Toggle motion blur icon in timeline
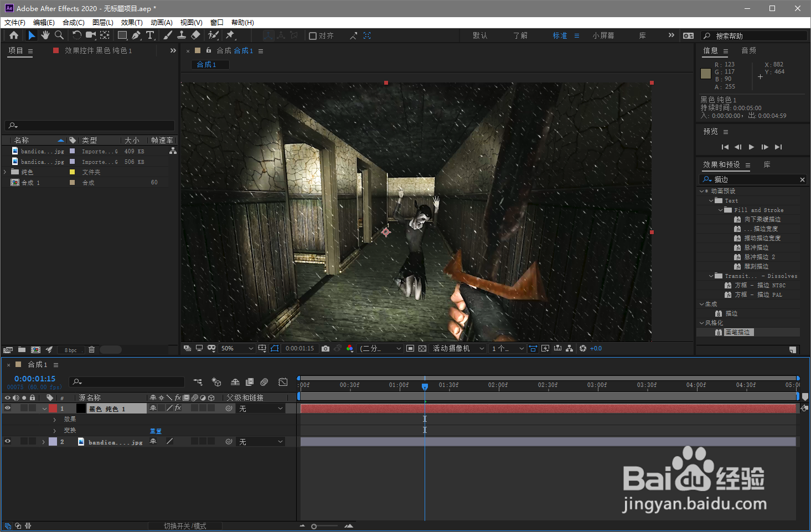Viewport: 811px width, 532px height. 264,382
